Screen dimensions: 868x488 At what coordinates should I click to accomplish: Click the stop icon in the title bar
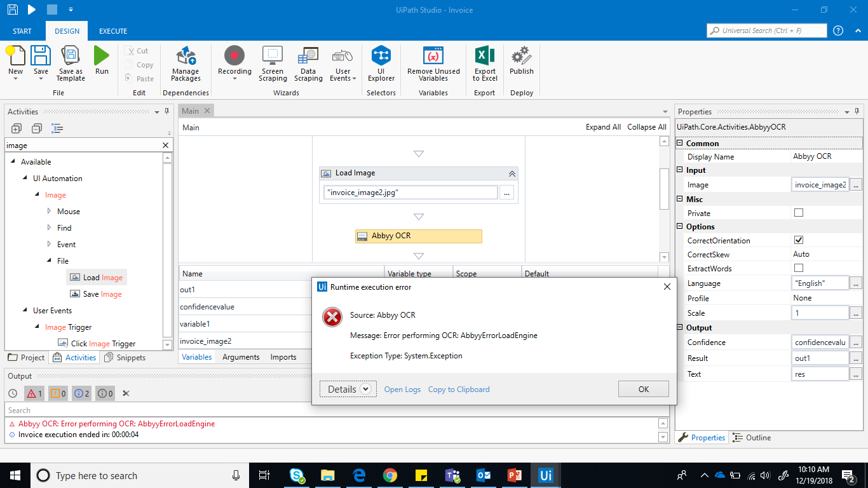pos(52,10)
